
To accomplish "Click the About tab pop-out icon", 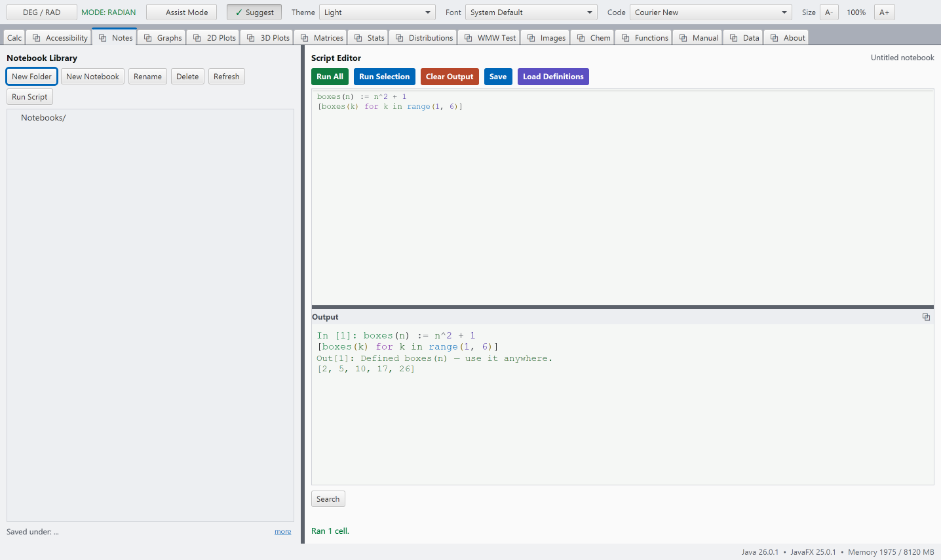I will (775, 38).
